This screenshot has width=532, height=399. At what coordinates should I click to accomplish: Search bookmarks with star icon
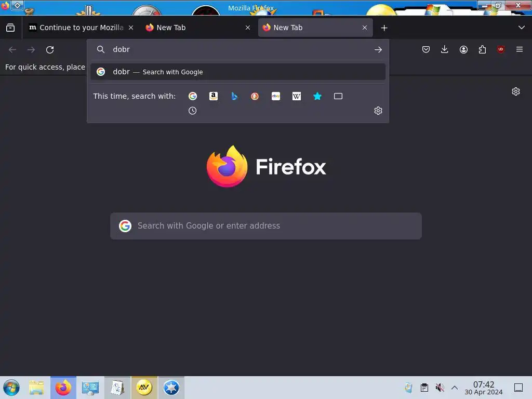click(x=317, y=96)
